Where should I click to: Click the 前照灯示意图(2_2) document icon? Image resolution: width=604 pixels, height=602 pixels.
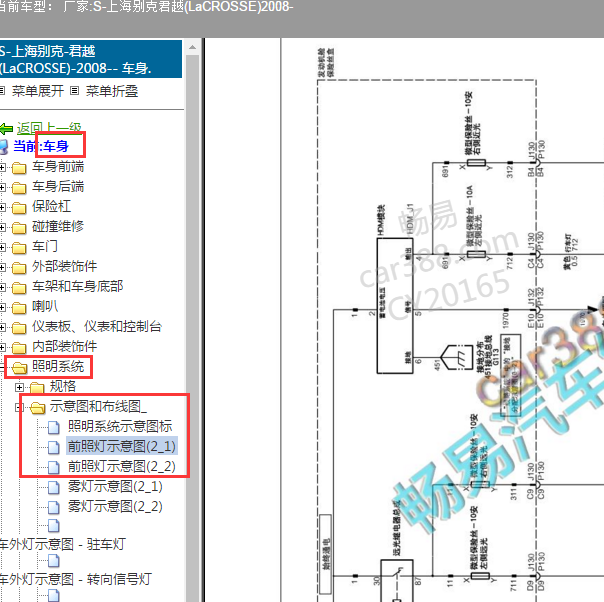tap(54, 467)
